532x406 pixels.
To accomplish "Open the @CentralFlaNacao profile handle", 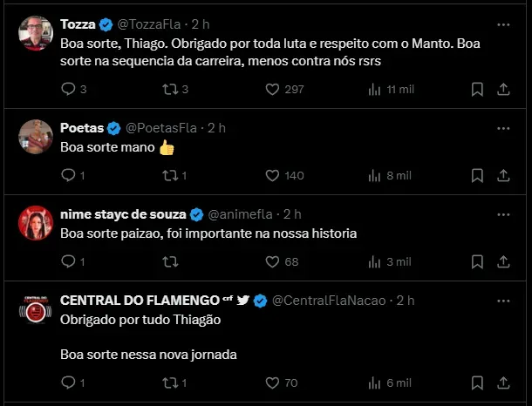I will (x=330, y=301).
